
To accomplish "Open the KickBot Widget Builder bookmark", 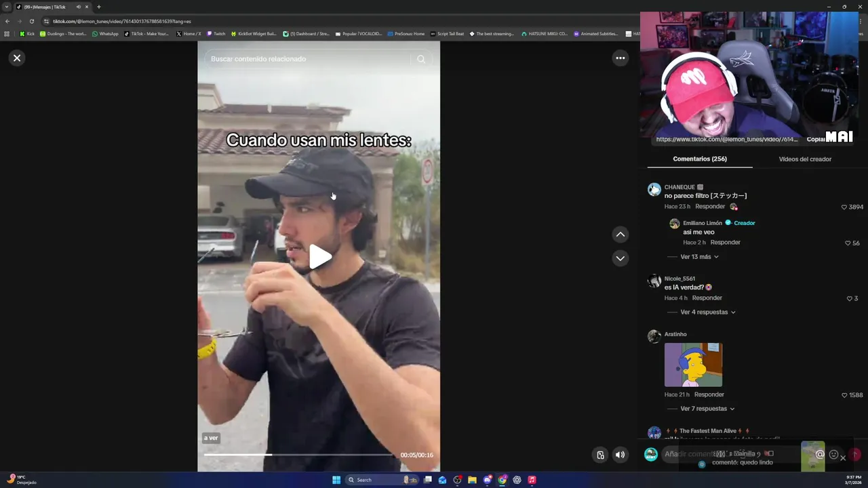I will pyautogui.click(x=254, y=33).
